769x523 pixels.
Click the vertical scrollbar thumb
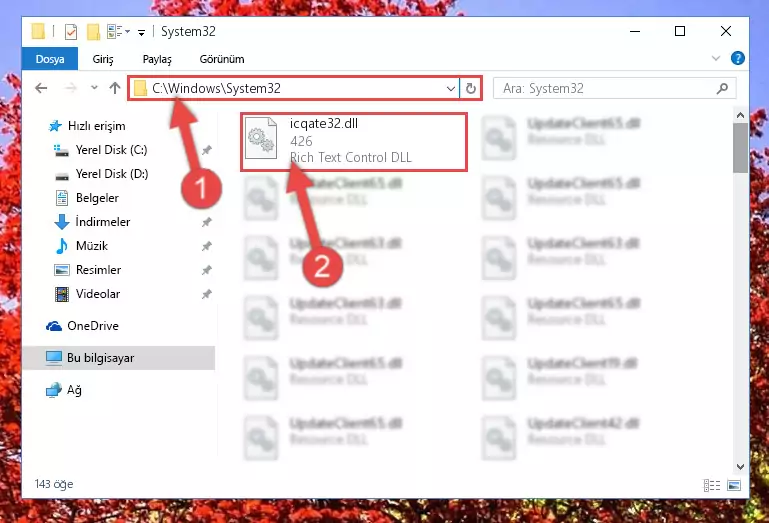pyautogui.click(x=740, y=148)
